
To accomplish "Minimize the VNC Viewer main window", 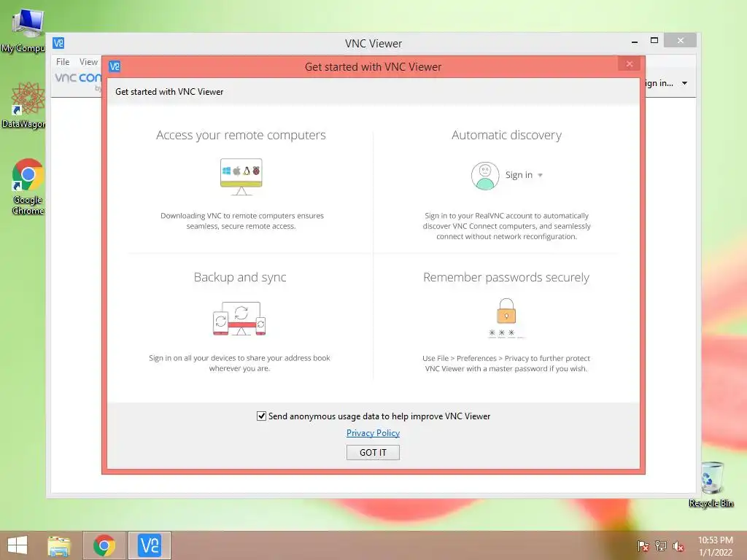I will pos(635,42).
